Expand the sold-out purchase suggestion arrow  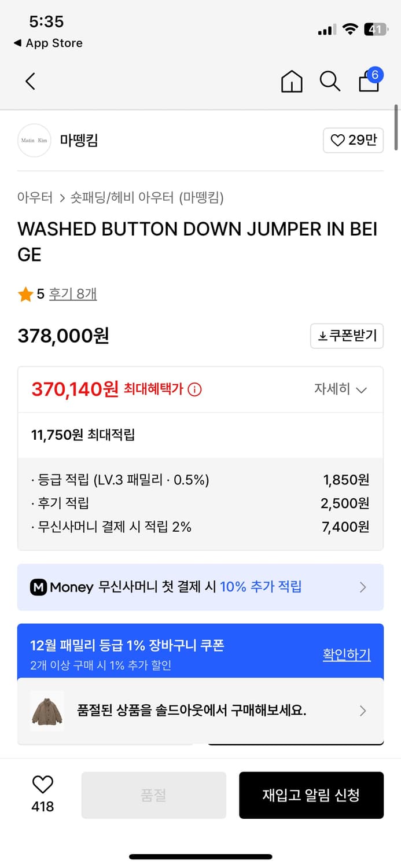pos(363,711)
